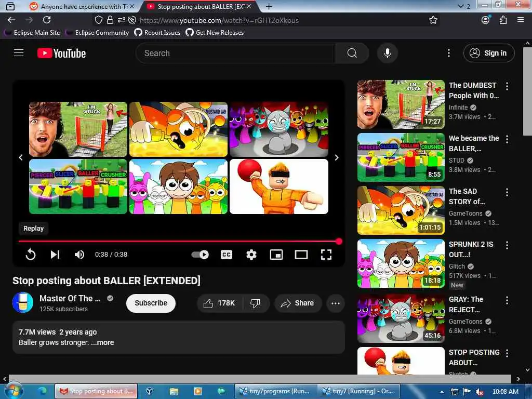Click the progress bar scrubber dot
Screen dimensions: 532x399
[339, 241]
